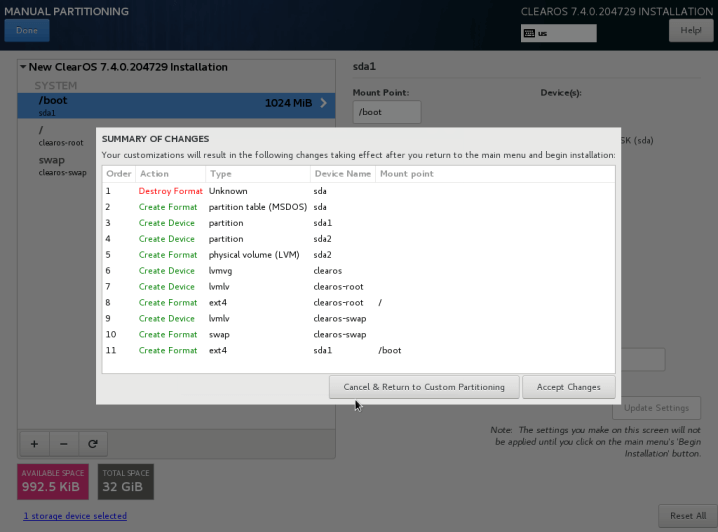Select the Destroy Format row for sda
Screen dimensions: 718x532
pyautogui.click(x=359, y=191)
